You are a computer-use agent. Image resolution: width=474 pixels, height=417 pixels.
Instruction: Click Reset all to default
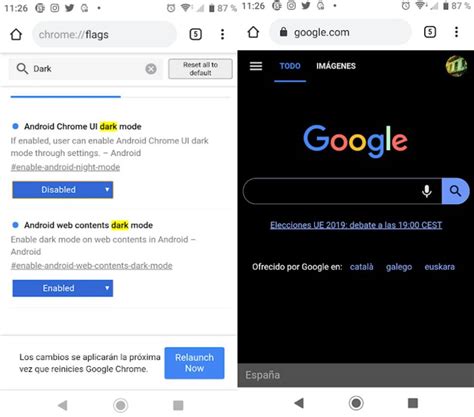200,69
